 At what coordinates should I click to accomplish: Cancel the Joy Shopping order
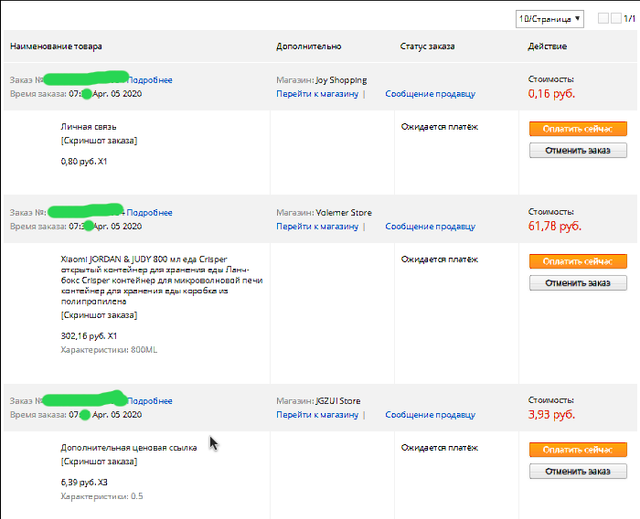578,151
